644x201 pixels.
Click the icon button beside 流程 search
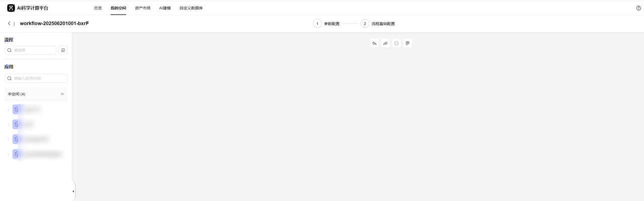[x=63, y=50]
